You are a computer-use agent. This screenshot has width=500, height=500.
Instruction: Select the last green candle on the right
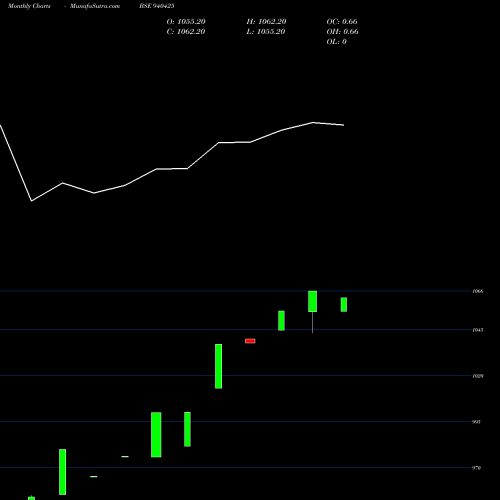(344, 305)
